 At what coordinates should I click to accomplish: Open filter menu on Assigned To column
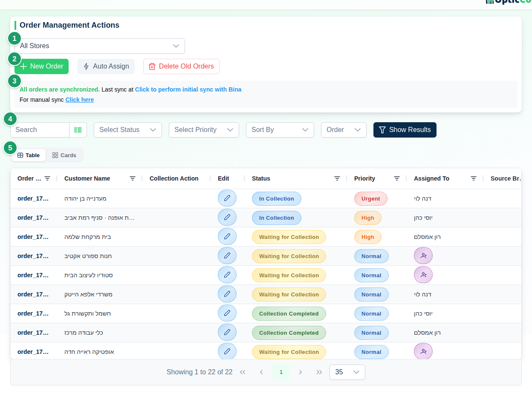pos(474,178)
